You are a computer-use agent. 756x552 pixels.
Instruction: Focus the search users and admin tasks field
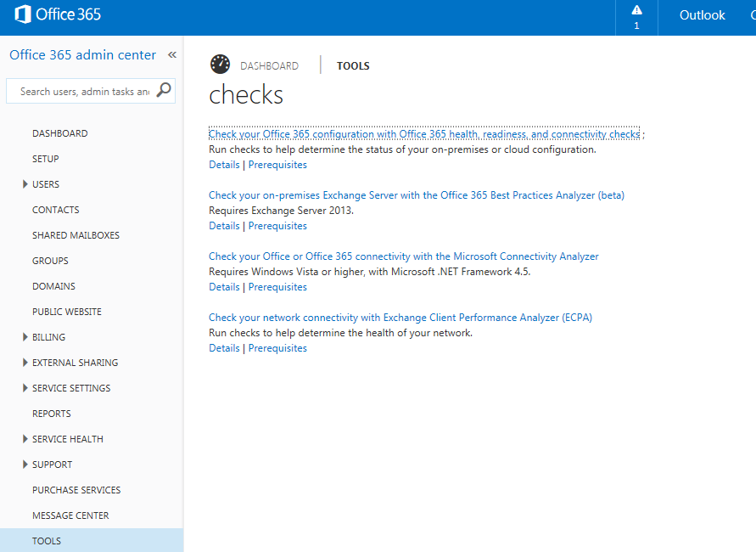85,91
